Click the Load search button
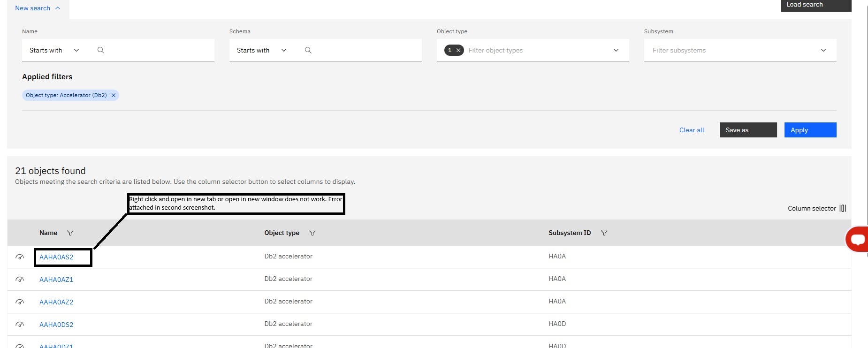The image size is (868, 348). 815,5
